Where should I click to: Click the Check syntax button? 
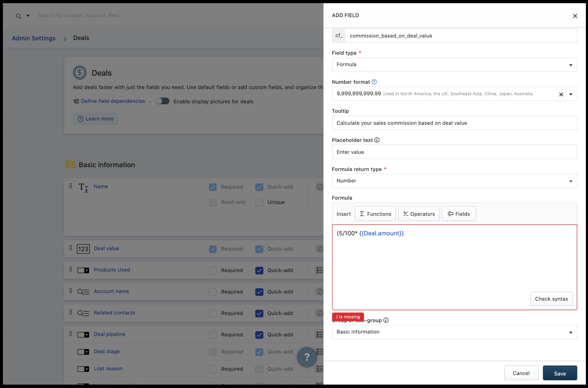tap(551, 299)
